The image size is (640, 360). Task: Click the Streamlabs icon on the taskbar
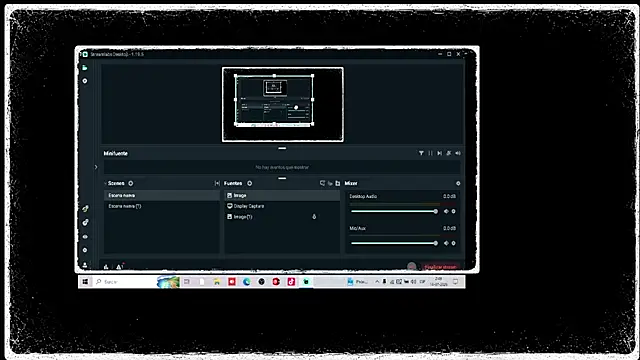point(306,282)
